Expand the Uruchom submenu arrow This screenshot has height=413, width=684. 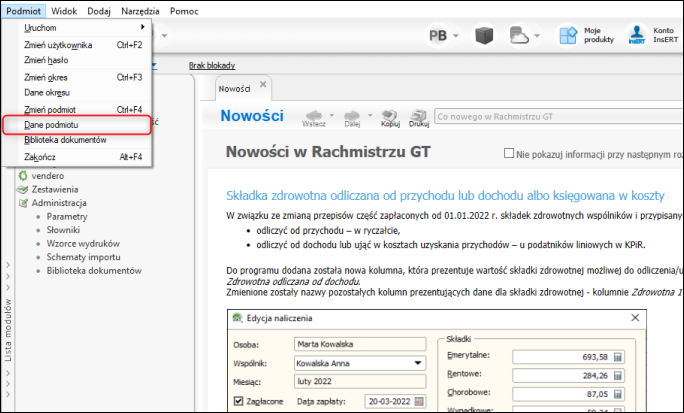click(142, 27)
